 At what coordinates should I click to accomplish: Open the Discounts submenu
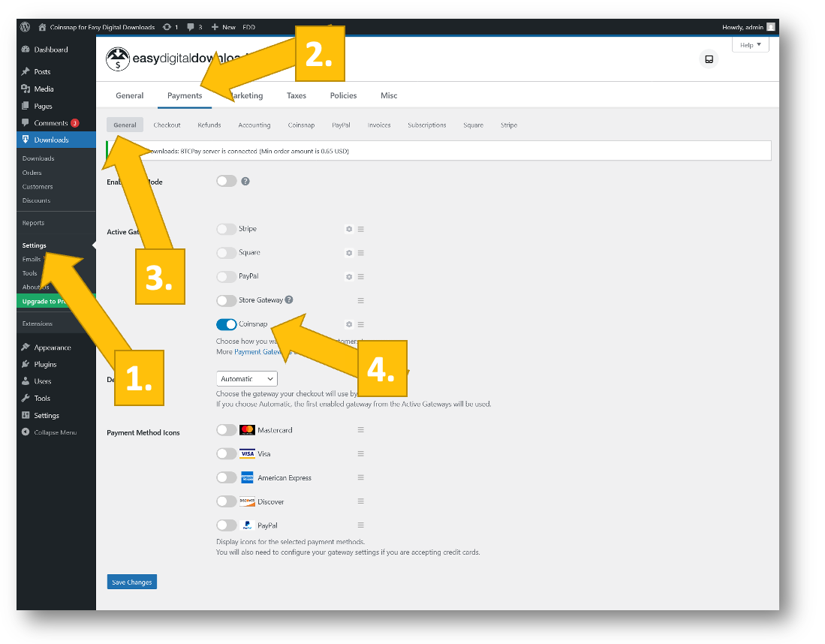pyautogui.click(x=36, y=200)
